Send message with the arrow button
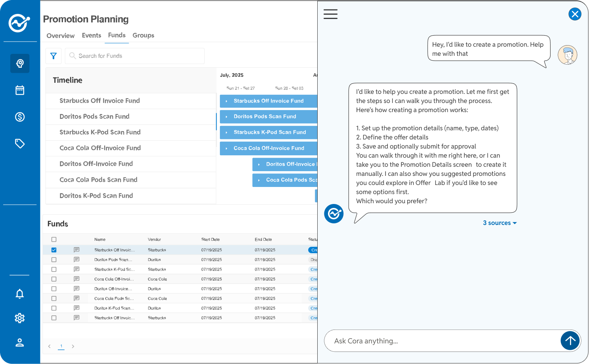This screenshot has width=589, height=364. (x=570, y=341)
